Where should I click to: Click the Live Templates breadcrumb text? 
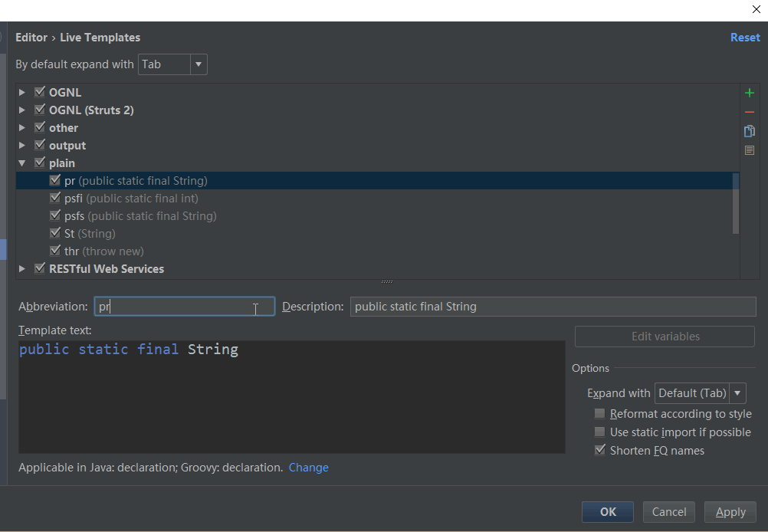click(100, 38)
